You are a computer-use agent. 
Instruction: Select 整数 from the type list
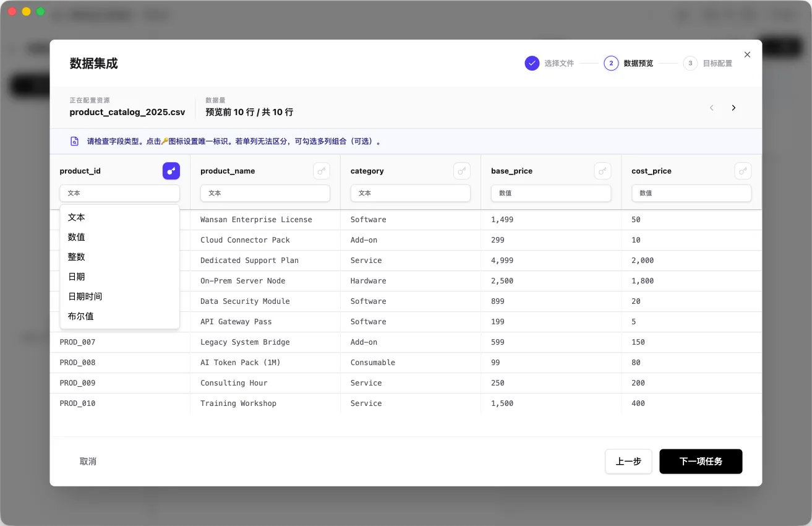click(77, 257)
